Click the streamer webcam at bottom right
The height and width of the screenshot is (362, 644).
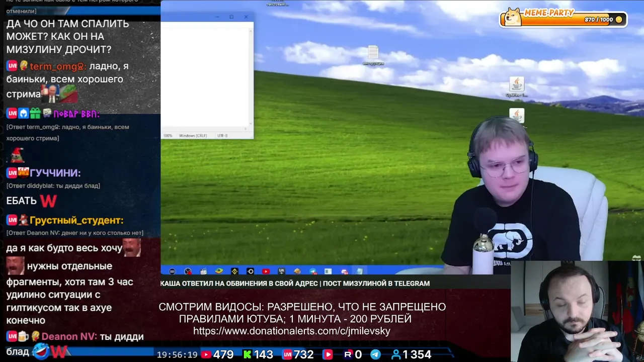[577, 311]
